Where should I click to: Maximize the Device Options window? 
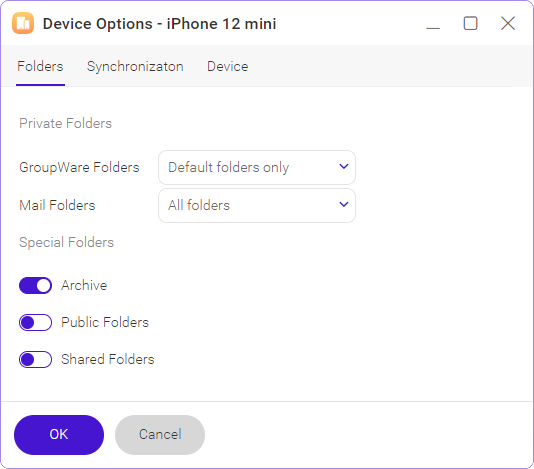(470, 24)
